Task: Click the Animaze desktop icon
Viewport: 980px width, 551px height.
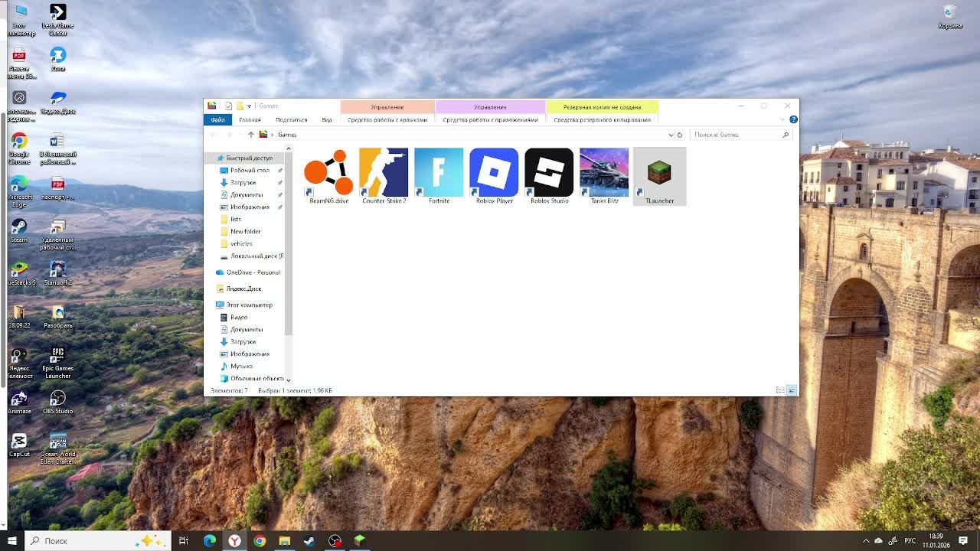Action: pos(19,402)
